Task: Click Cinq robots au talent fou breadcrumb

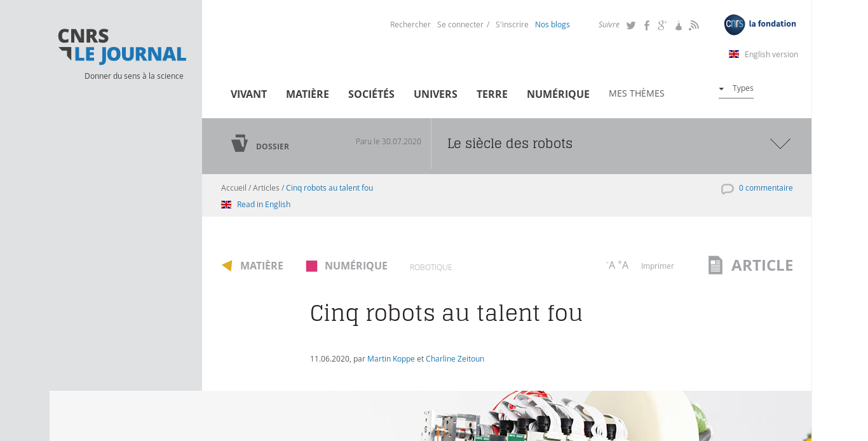Action: coord(329,188)
